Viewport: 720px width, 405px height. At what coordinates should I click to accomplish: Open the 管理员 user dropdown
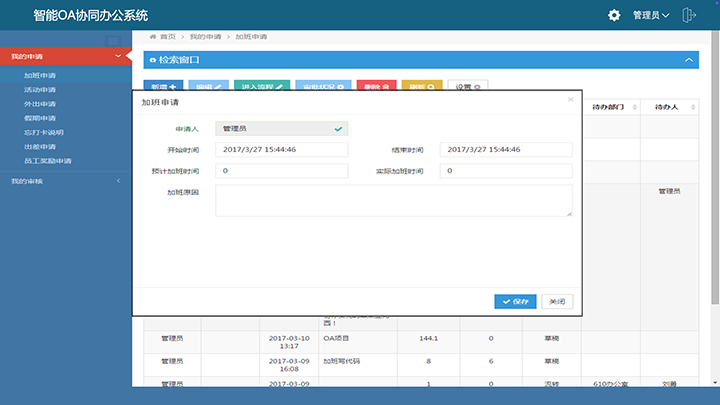pos(651,15)
